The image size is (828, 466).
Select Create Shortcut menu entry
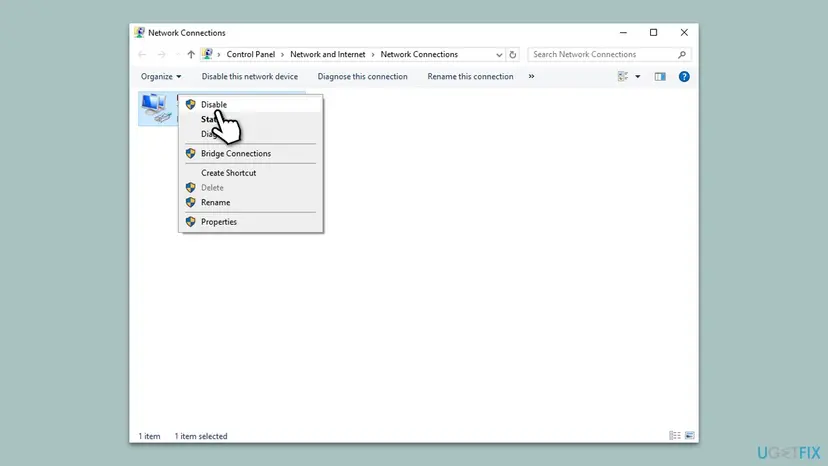click(251, 173)
